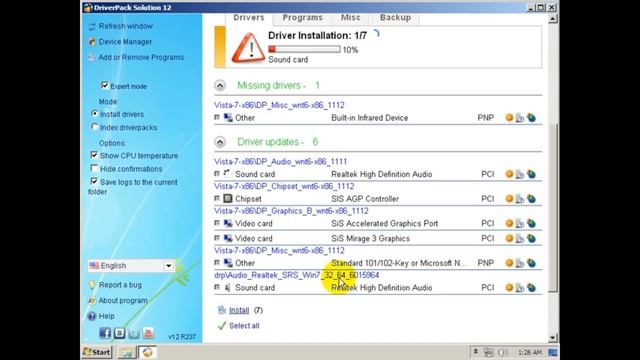Switch to the Backup tab
This screenshot has width=640, height=360.
(395, 18)
